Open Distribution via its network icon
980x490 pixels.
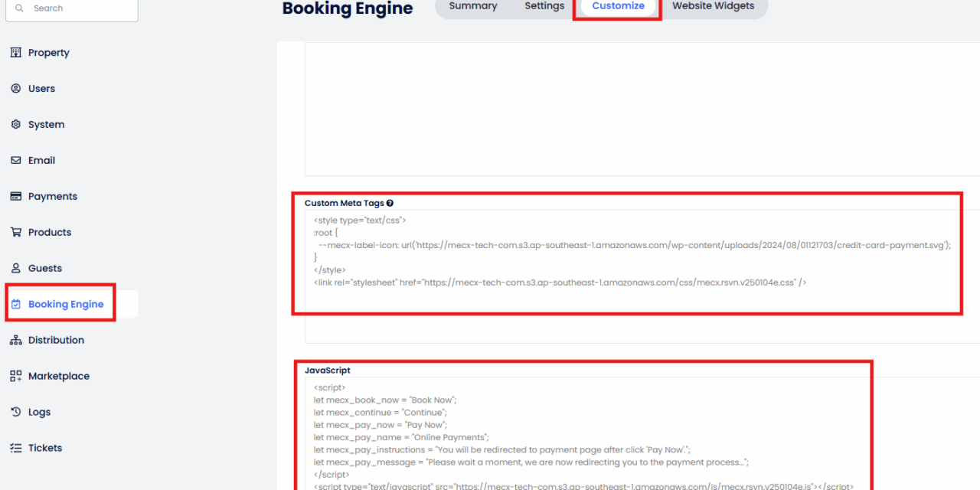pos(16,340)
